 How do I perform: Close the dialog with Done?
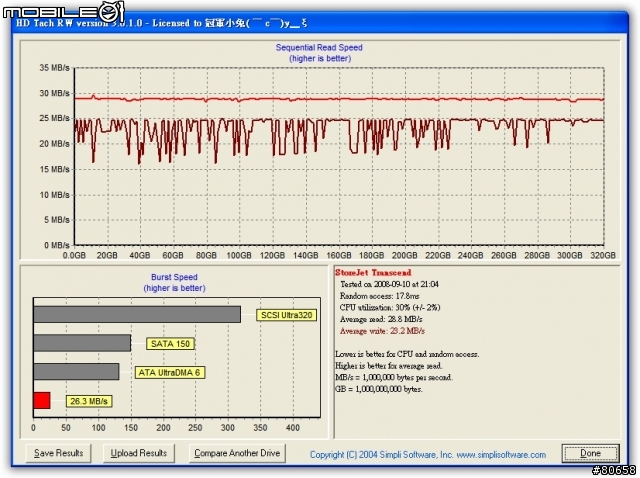(590, 453)
